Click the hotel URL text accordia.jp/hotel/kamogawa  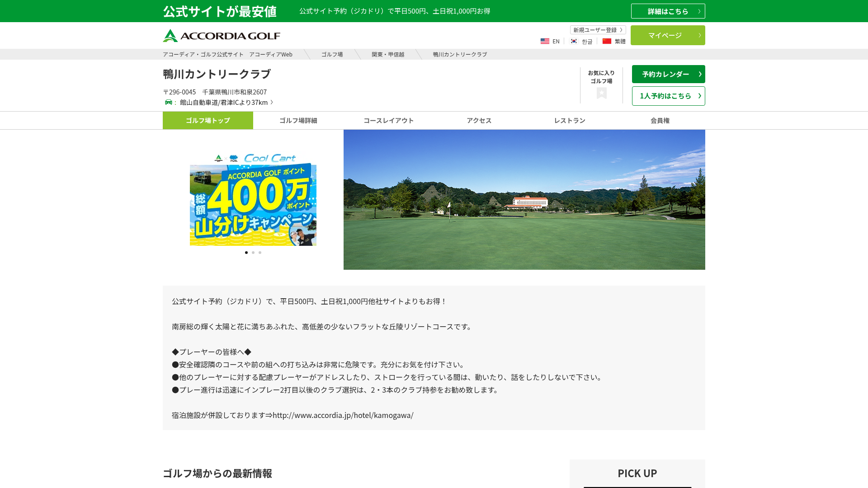click(x=343, y=415)
